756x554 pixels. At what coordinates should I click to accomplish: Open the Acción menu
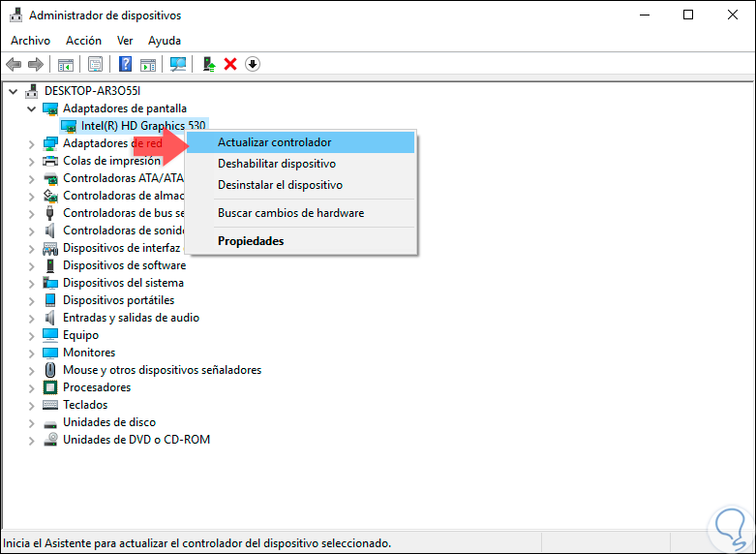click(x=83, y=41)
